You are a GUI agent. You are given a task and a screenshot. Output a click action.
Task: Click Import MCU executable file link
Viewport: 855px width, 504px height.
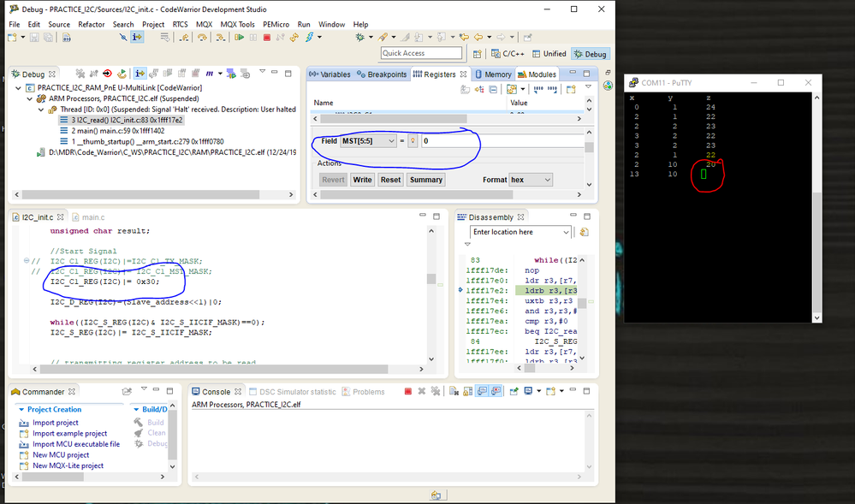[76, 444]
